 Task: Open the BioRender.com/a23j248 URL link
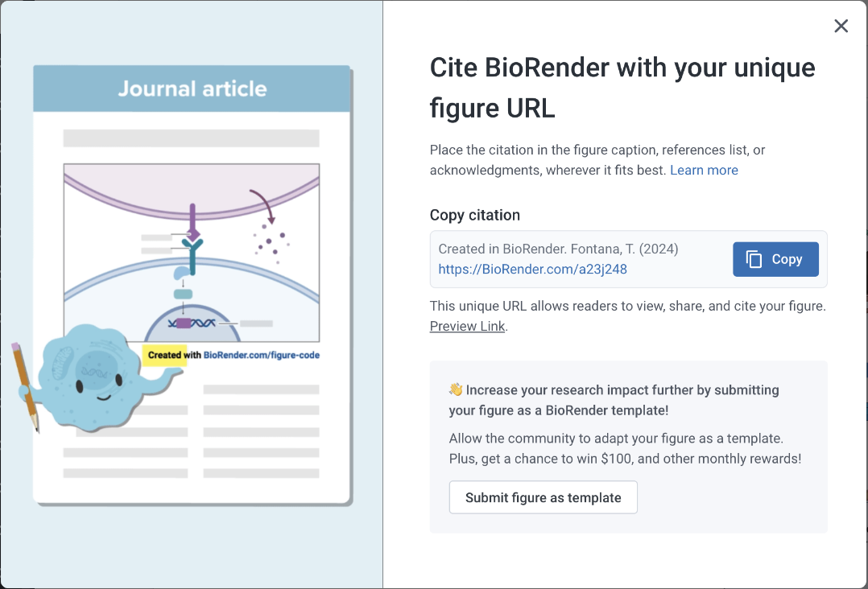[x=532, y=270]
